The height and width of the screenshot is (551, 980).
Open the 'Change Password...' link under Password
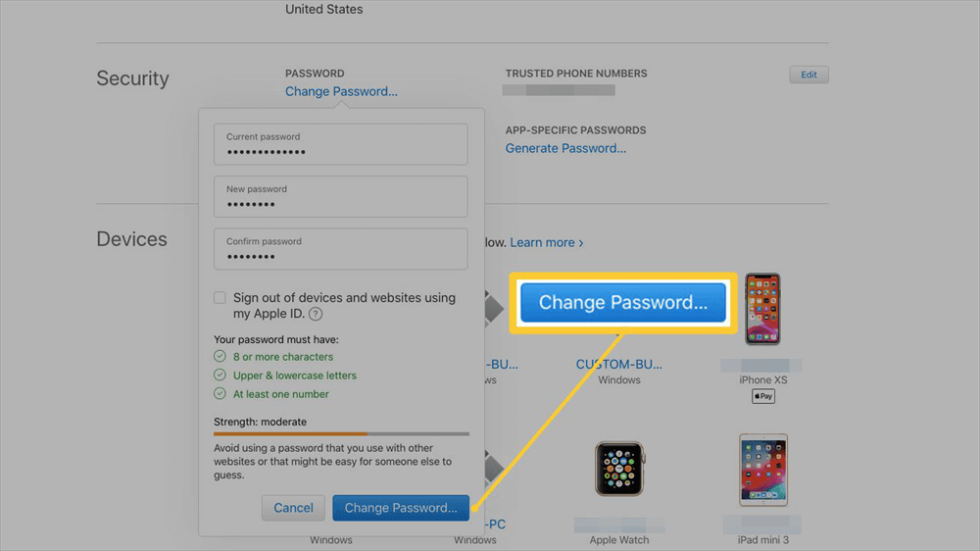click(x=341, y=91)
